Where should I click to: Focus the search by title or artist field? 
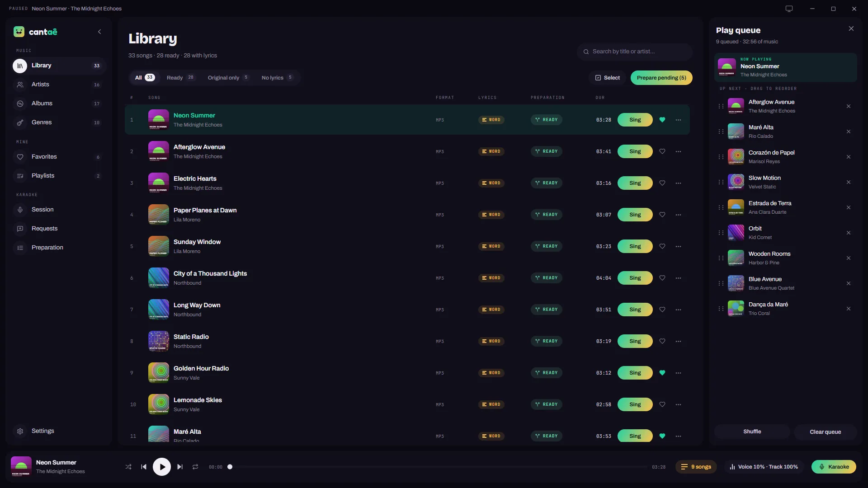[x=635, y=52]
